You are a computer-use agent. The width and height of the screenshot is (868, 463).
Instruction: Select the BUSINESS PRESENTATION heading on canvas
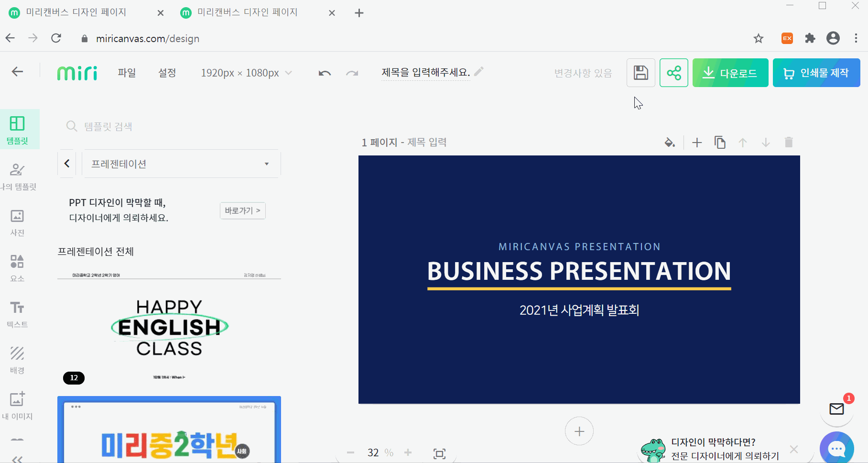click(579, 271)
